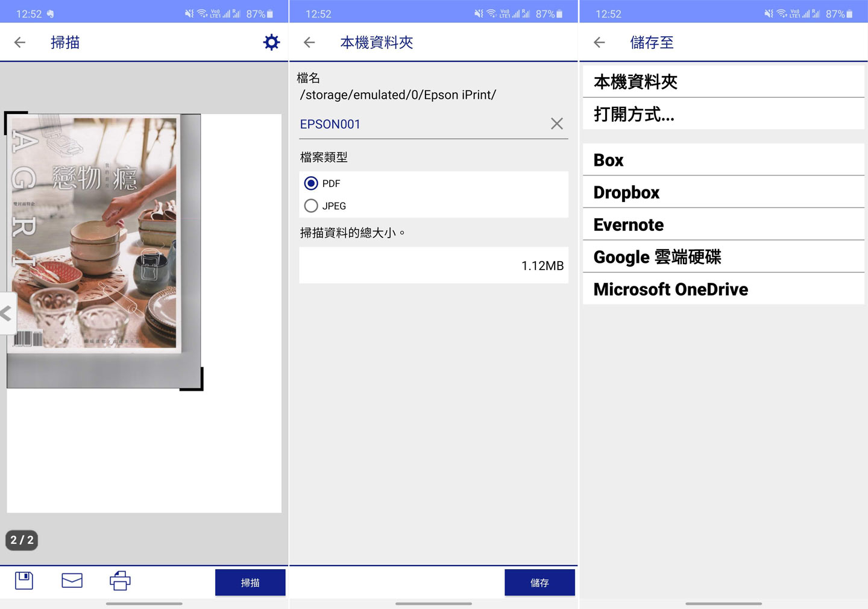Go back from the 掃描 screen
The height and width of the screenshot is (609, 868).
point(20,42)
